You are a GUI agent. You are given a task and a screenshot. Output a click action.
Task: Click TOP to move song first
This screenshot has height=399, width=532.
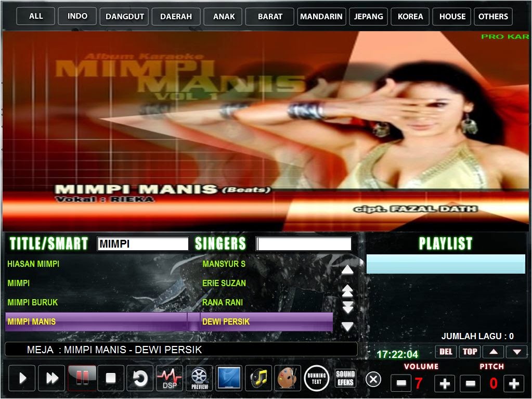tap(470, 352)
